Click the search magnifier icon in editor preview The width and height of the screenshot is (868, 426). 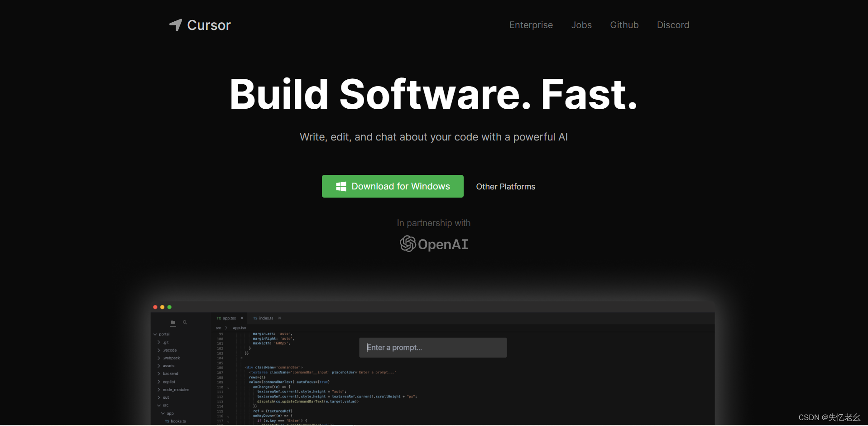pos(185,322)
